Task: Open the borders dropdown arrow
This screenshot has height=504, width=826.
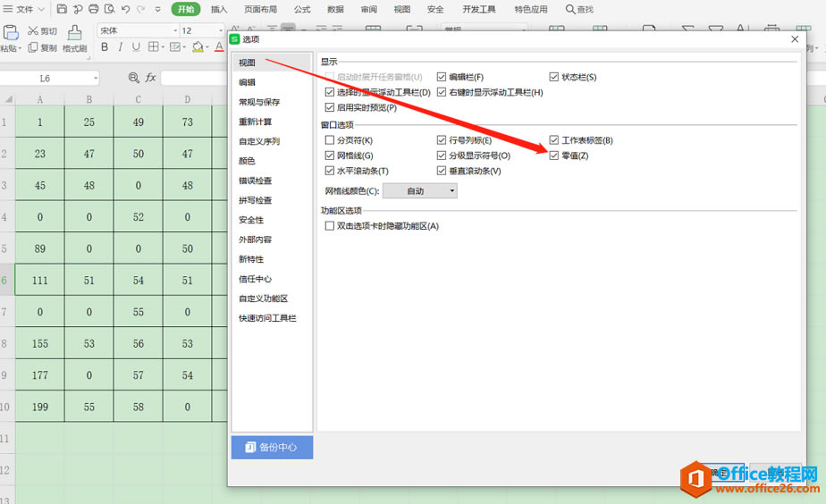Action: pyautogui.click(x=163, y=47)
